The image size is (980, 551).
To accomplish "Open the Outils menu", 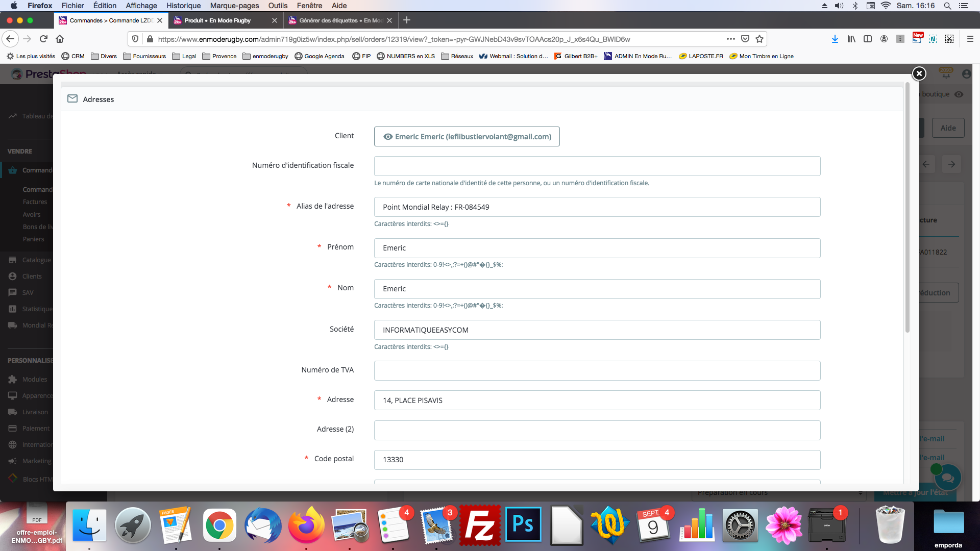I will [x=278, y=6].
